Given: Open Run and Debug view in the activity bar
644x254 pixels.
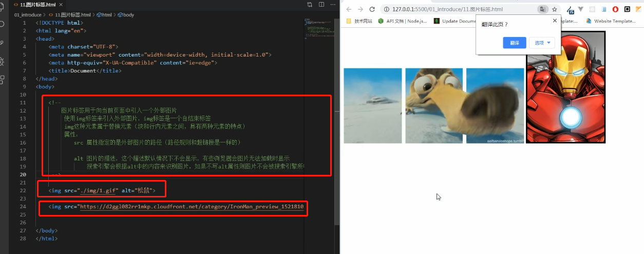Looking at the screenshot, I should pyautogui.click(x=2, y=62).
